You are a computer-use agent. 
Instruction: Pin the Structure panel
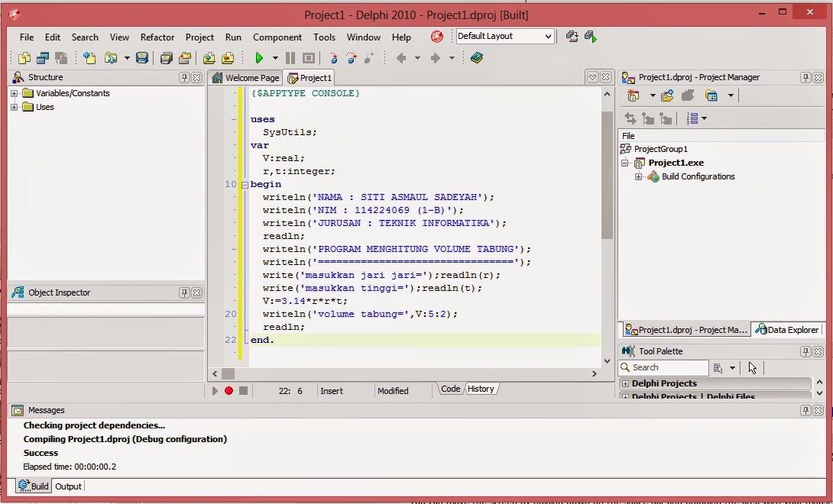point(184,78)
